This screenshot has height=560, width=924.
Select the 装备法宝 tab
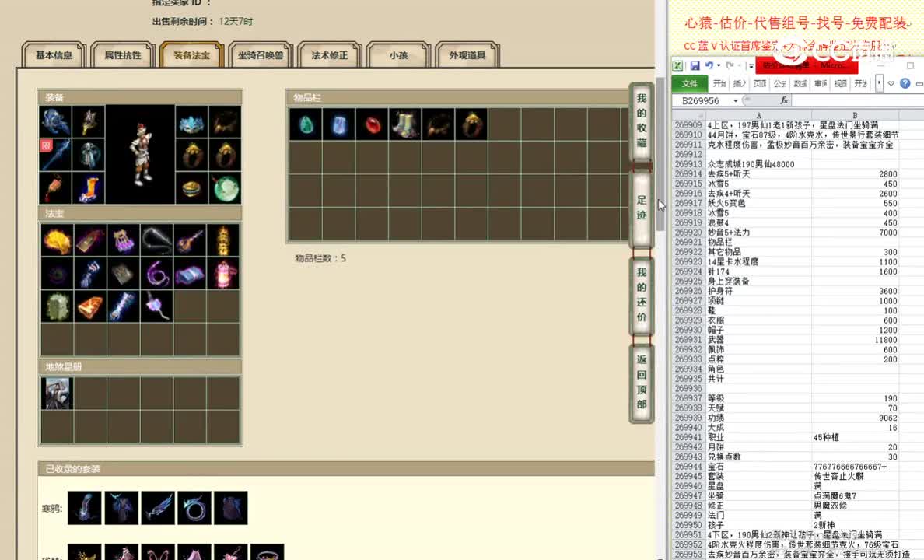pos(191,54)
